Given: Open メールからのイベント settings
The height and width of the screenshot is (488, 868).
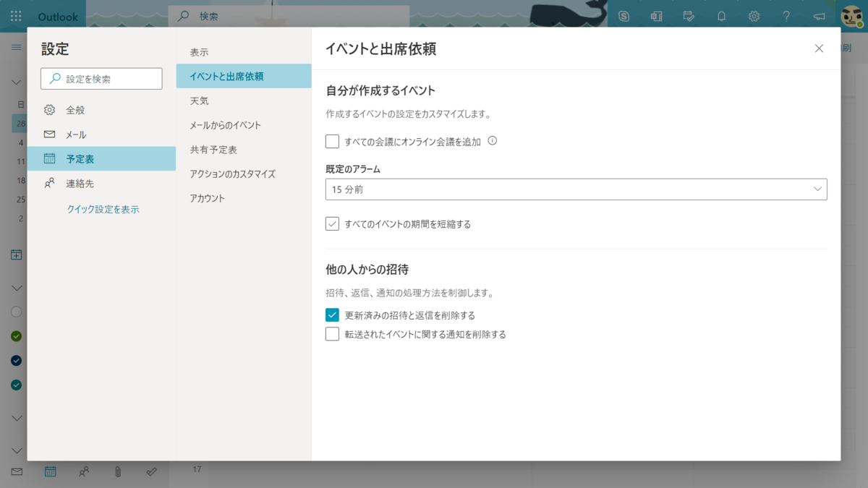Looking at the screenshot, I should (244, 125).
